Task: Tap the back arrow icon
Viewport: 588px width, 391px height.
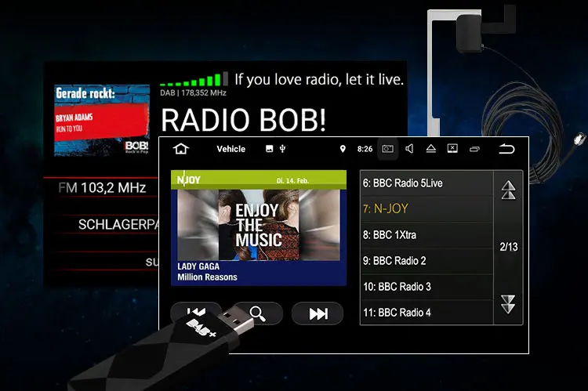Action: coord(506,149)
